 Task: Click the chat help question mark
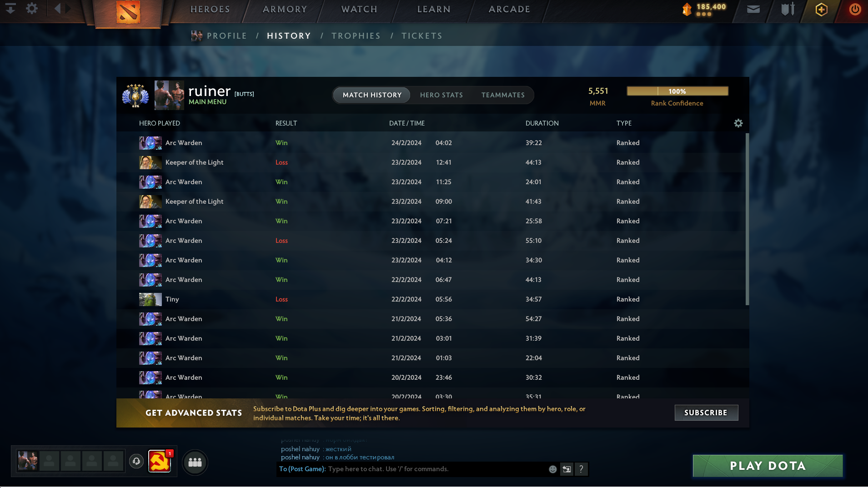pos(581,469)
